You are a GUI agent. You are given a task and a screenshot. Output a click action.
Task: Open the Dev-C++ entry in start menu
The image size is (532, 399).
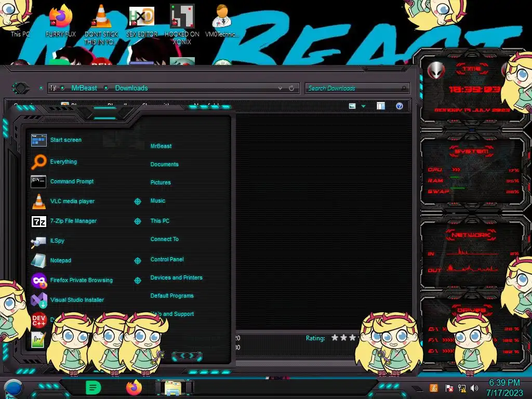[x=38, y=320]
